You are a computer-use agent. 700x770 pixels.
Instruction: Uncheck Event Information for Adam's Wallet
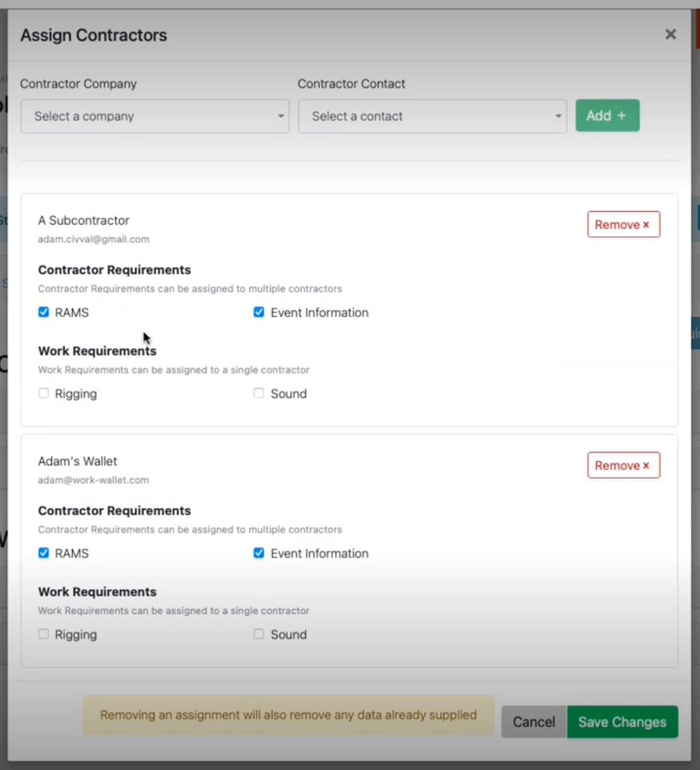pyautogui.click(x=259, y=553)
